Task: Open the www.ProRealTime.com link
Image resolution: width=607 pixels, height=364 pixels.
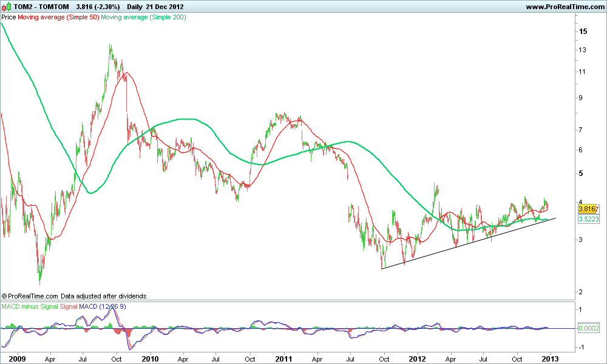Action: point(565,7)
